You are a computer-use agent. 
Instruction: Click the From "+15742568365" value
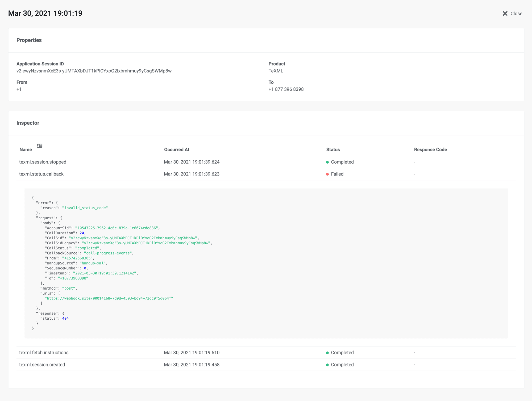pyautogui.click(x=77, y=258)
